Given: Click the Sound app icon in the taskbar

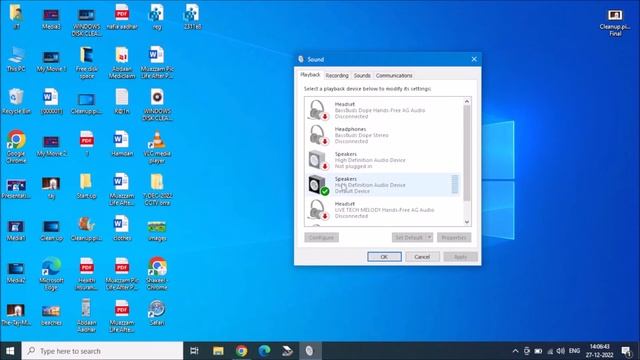Looking at the screenshot, I should 310,351.
